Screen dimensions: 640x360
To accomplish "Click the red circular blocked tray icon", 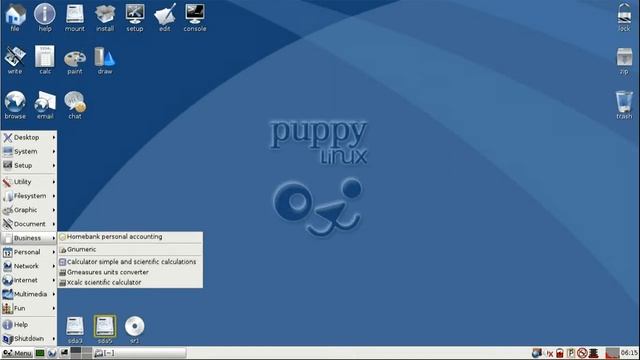I will pos(582,353).
